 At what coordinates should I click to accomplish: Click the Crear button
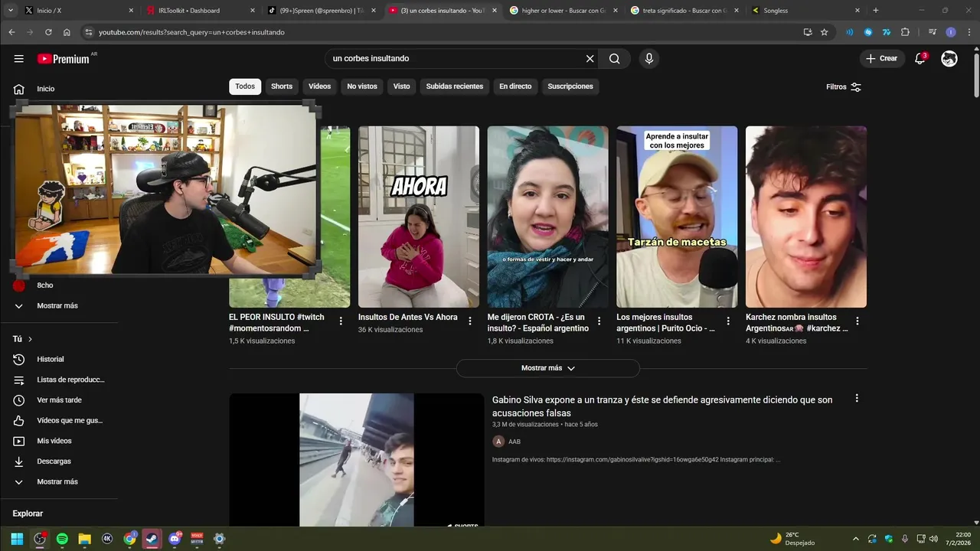881,59
